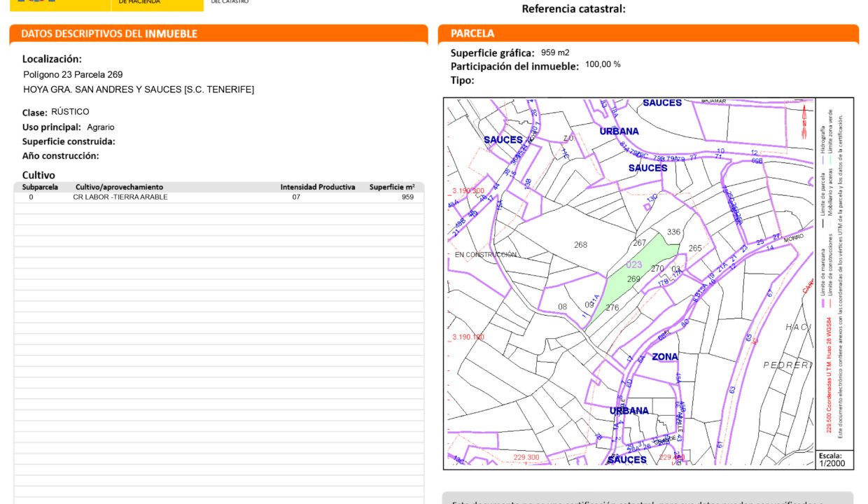Click the 'Uso principal:' label
This screenshot has width=868, height=504.
click(52, 127)
